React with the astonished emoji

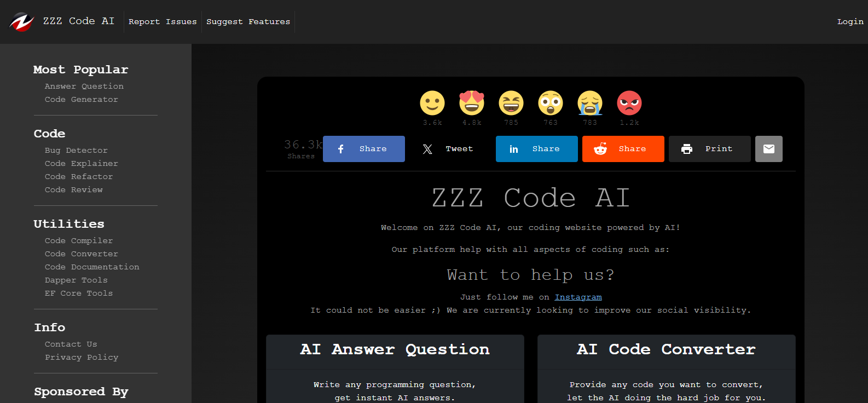pos(551,103)
